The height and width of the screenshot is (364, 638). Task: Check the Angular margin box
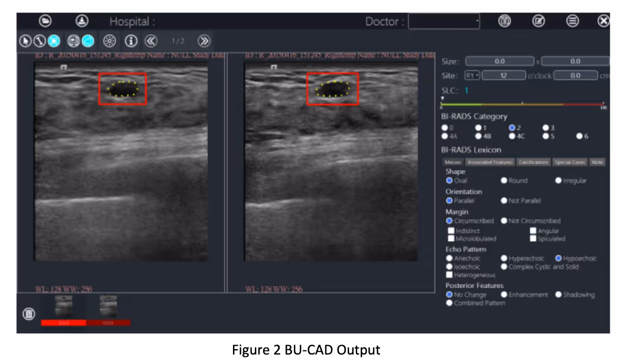[533, 230]
